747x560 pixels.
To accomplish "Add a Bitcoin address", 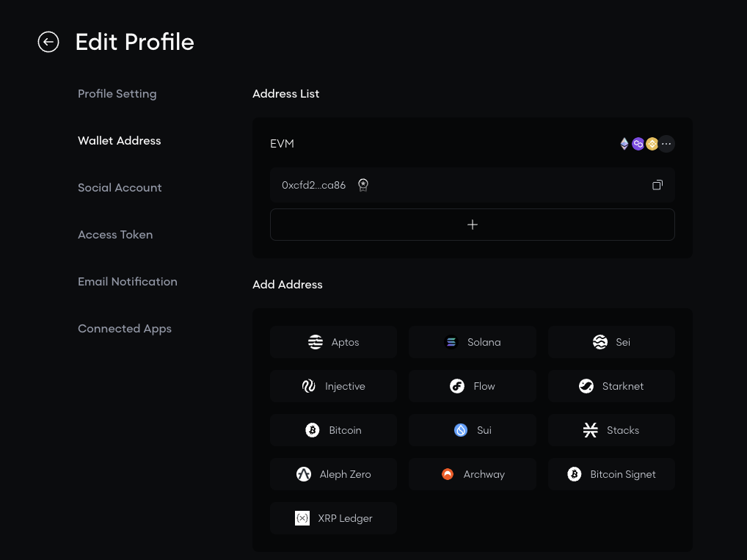I will [x=333, y=430].
